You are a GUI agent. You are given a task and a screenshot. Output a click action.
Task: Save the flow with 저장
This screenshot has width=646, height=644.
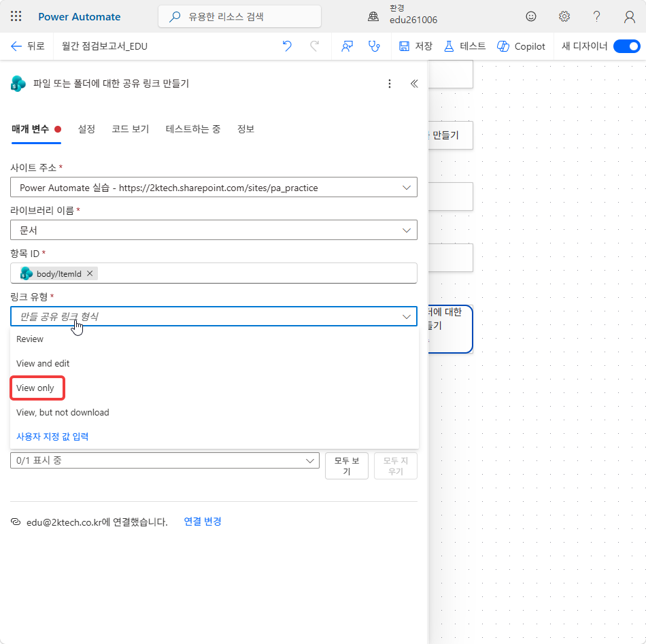(x=415, y=46)
